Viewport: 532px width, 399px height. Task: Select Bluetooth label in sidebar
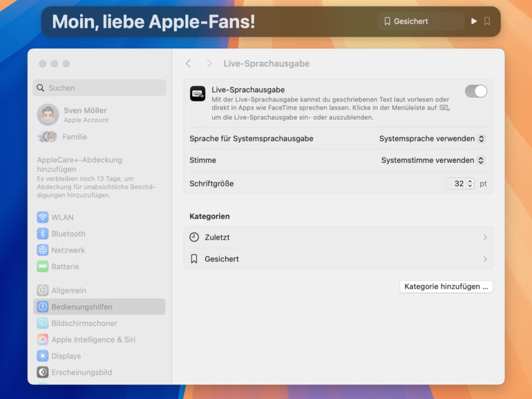pyautogui.click(x=68, y=233)
